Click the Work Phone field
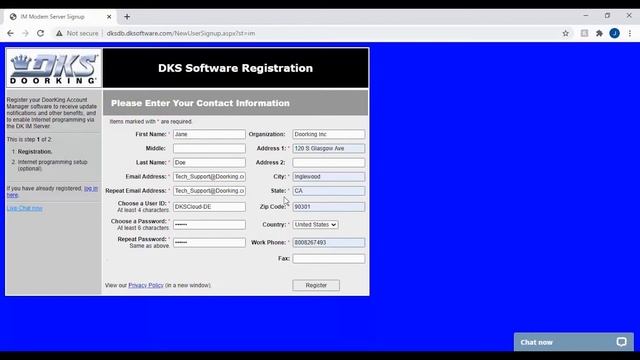 pyautogui.click(x=329, y=242)
